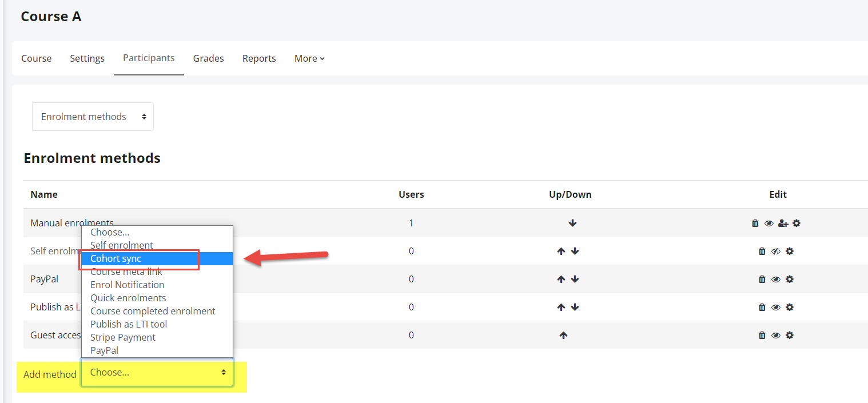Delete Publish as LTI tool method
This screenshot has height=403, width=868.
(x=762, y=307)
